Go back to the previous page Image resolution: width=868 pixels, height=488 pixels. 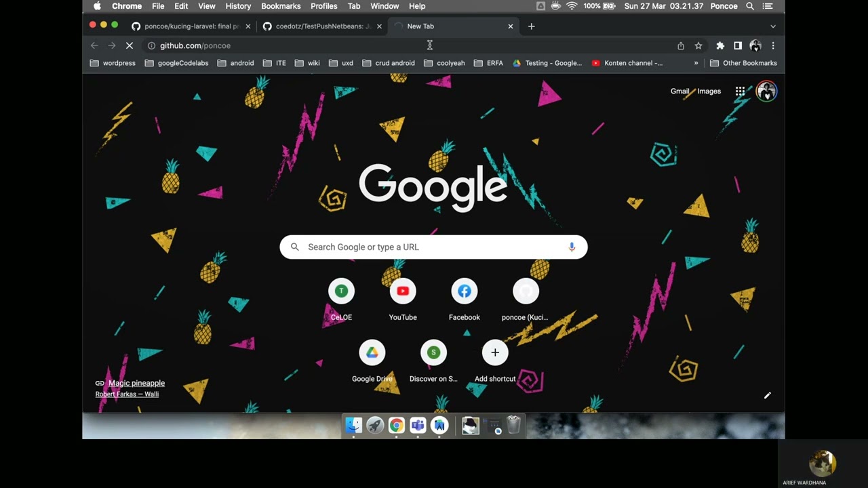(x=94, y=45)
